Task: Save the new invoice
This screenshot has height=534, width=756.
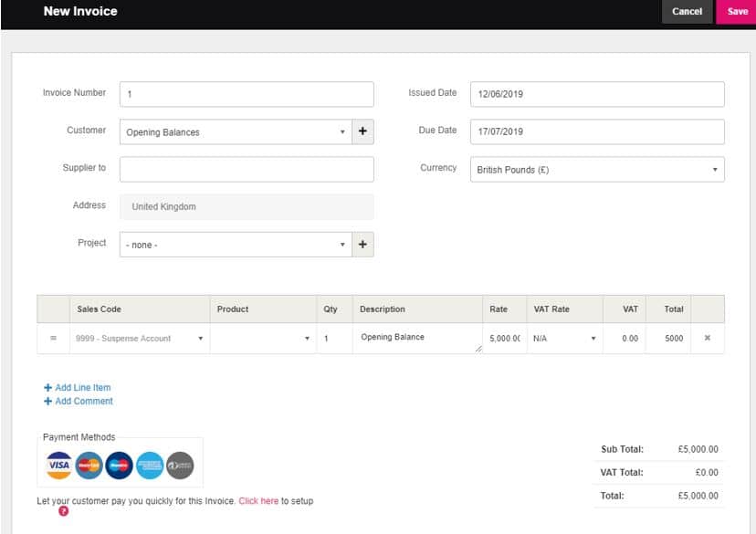Action: 738,12
